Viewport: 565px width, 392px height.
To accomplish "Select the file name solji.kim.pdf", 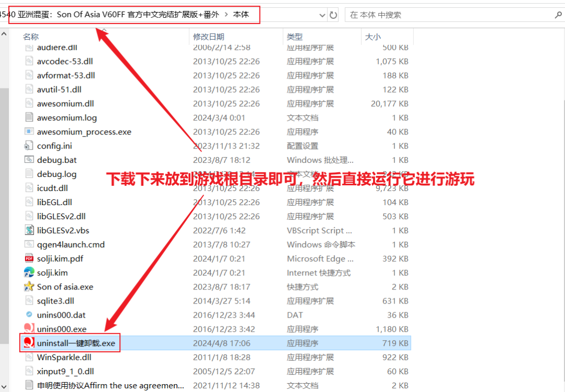I will coord(60,259).
